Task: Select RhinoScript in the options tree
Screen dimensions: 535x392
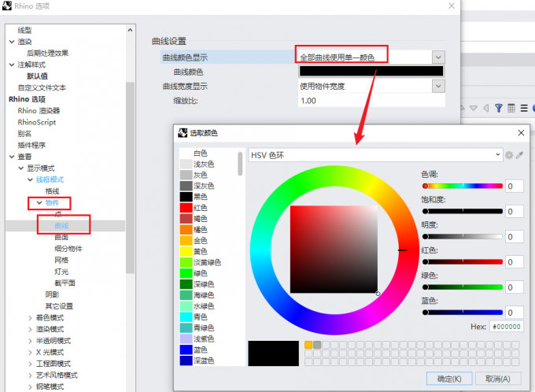Action: (37, 122)
